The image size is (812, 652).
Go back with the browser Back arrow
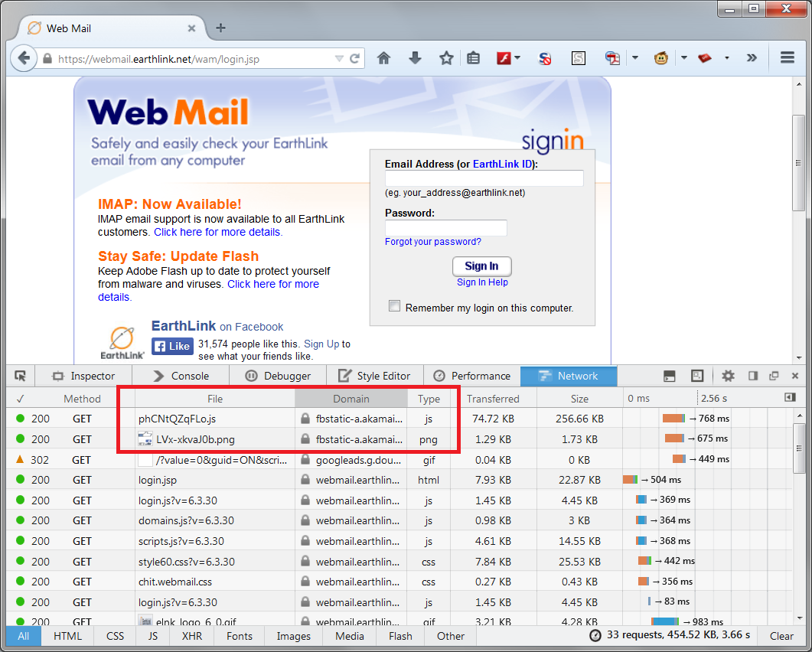[23, 57]
